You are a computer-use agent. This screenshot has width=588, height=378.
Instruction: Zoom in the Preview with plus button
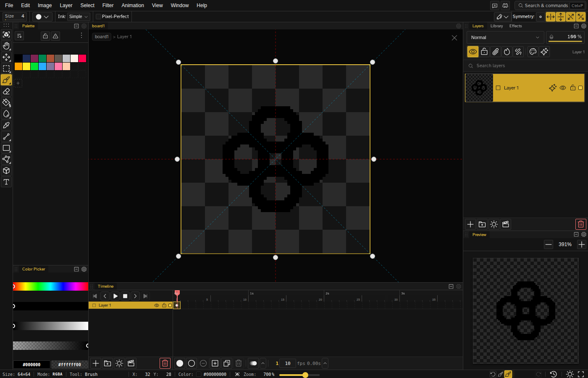[x=582, y=244]
